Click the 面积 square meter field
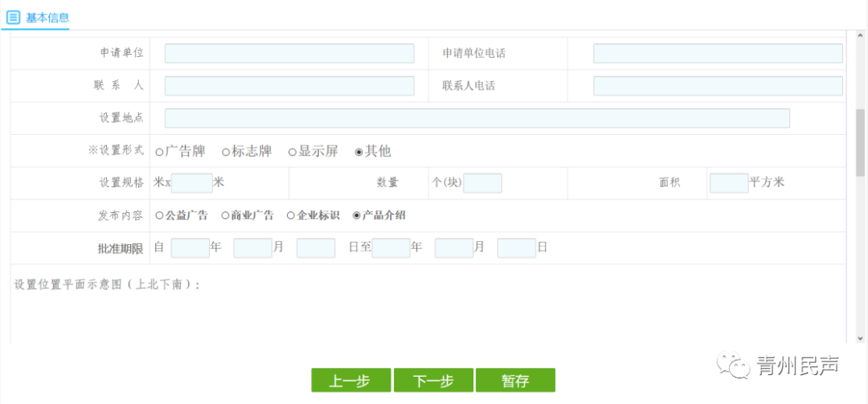The height and width of the screenshot is (404, 868). [728, 183]
